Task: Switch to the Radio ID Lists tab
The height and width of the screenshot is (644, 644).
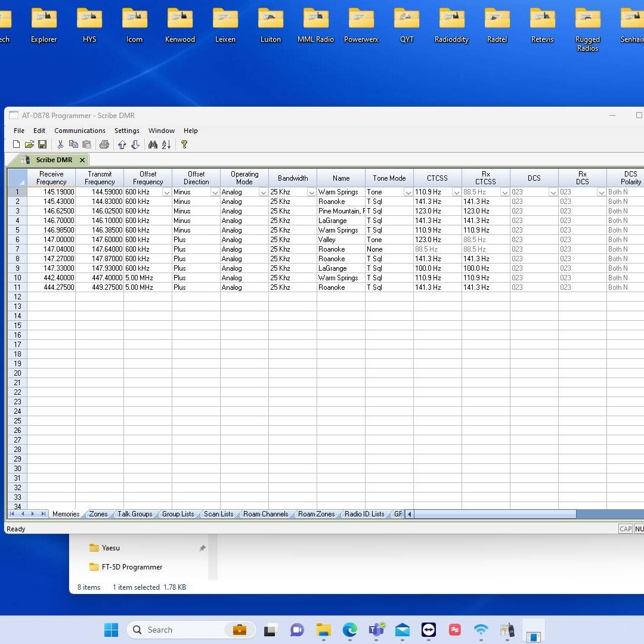Action: [x=364, y=514]
